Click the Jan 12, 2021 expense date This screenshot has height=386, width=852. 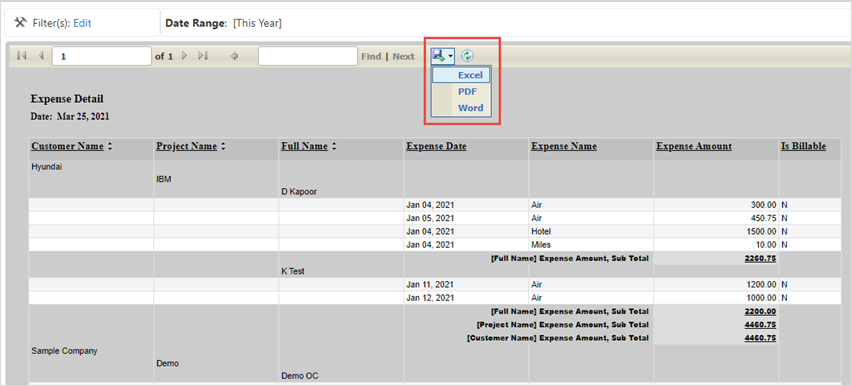tap(430, 297)
